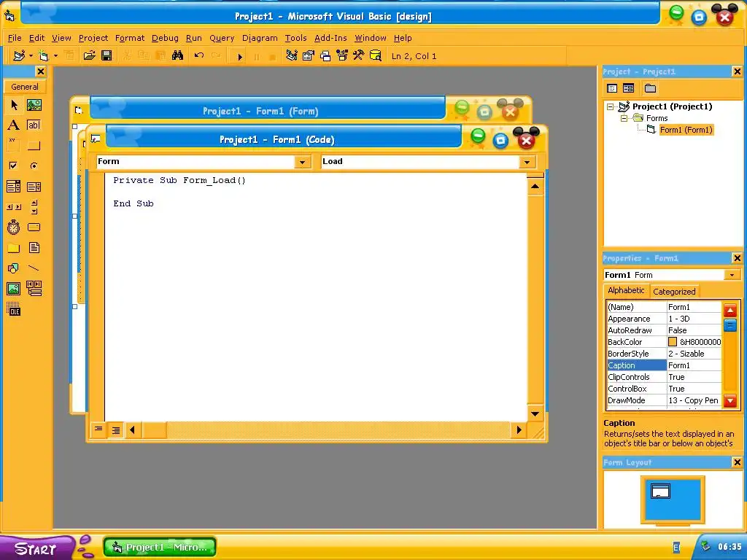This screenshot has width=747, height=560.
Task: Open the Add Form dropdown arrow
Action: pyautogui.click(x=55, y=55)
